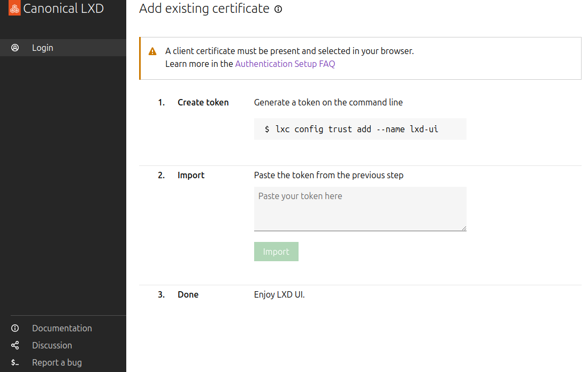The image size is (588, 372).
Task: Click the Report a bug terminal icon
Action: (x=15, y=362)
